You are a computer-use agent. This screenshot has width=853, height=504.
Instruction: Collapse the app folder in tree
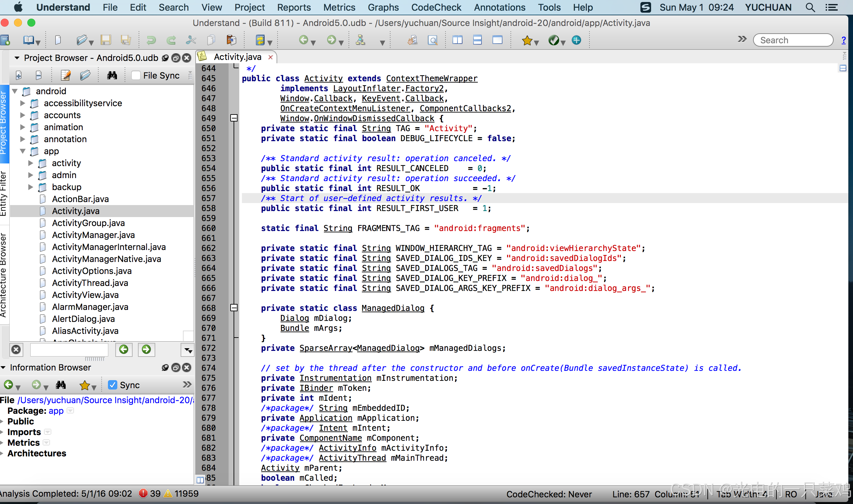click(x=23, y=151)
